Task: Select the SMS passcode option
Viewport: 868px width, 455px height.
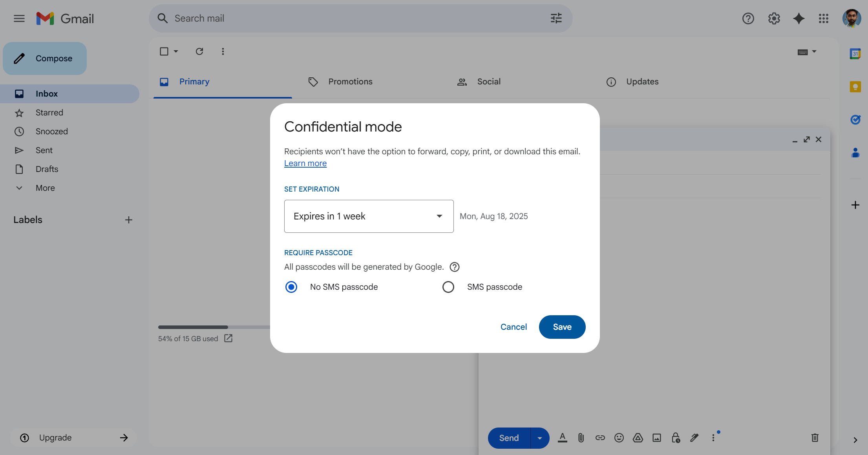Action: 448,287
